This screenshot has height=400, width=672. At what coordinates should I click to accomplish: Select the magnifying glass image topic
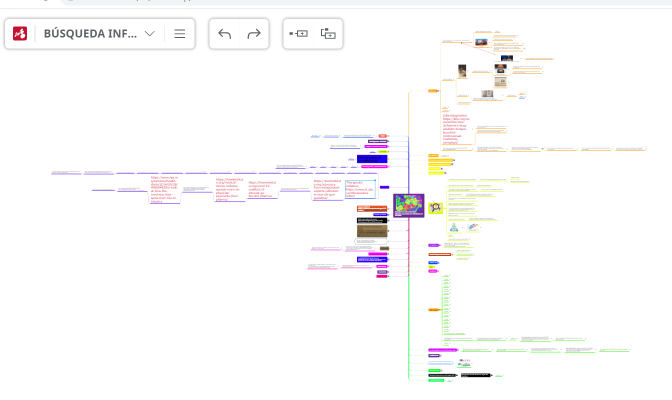tap(435, 208)
